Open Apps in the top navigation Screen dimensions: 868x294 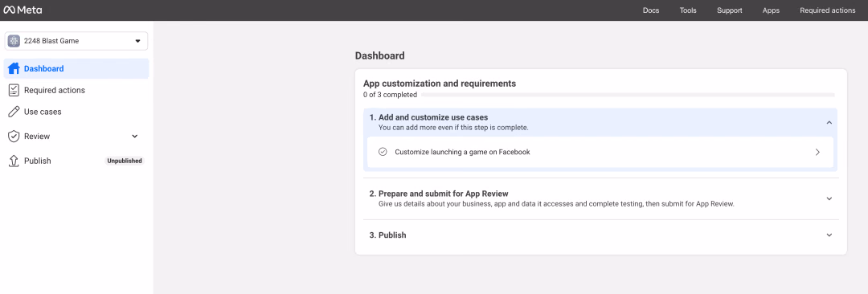click(771, 10)
